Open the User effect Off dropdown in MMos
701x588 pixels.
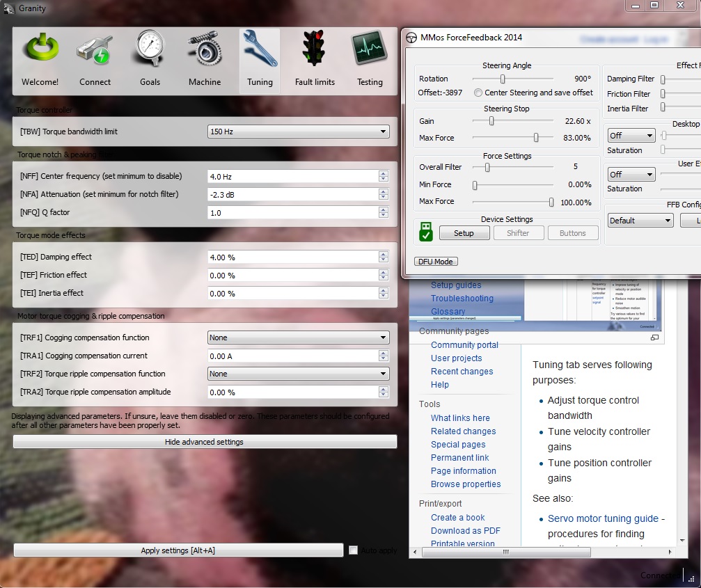point(631,174)
